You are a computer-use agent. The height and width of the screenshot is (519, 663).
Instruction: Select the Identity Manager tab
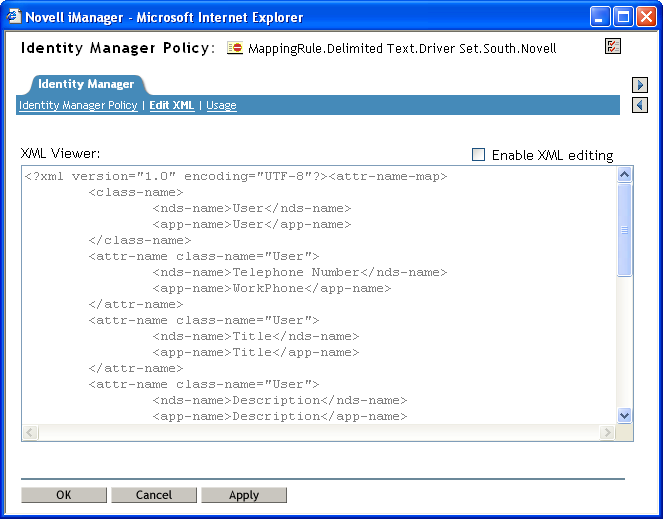click(86, 84)
